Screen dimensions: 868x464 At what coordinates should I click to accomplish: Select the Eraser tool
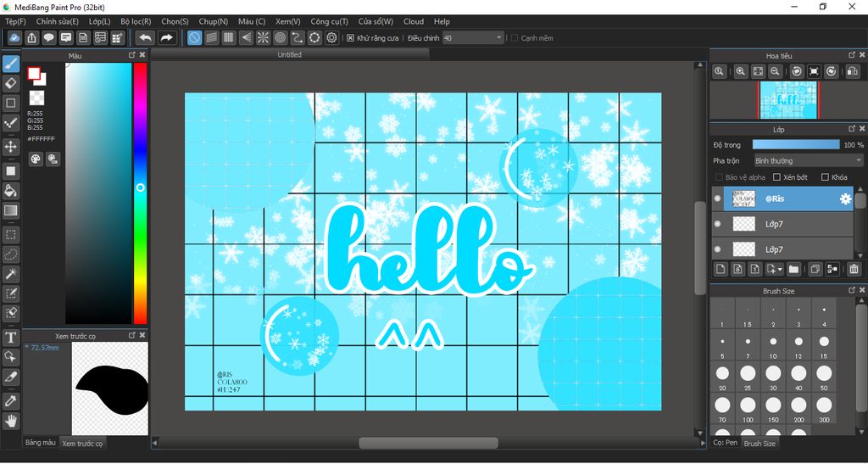[x=10, y=84]
